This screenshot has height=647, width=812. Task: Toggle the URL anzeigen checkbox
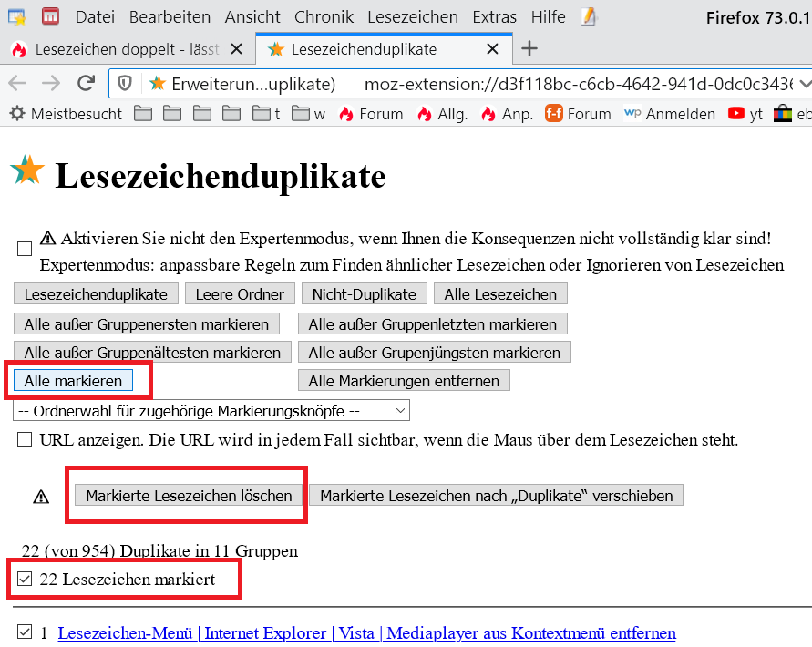click(x=25, y=440)
